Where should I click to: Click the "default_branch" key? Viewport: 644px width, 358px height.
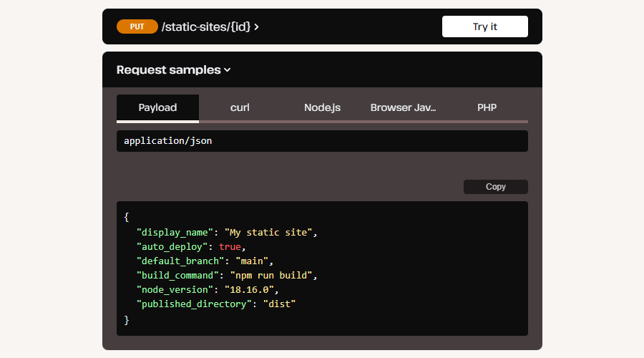[x=180, y=261]
